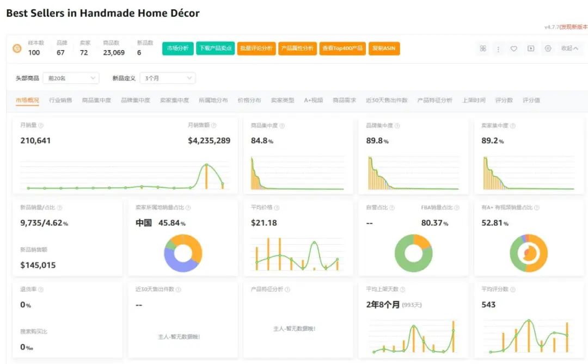The height and width of the screenshot is (364, 588).
Task: Click the product count value 23,069
Action: click(114, 53)
